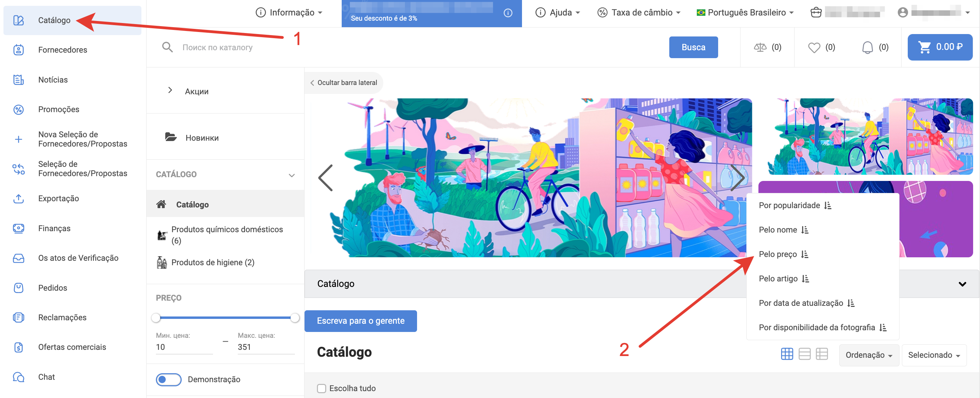Viewport: 980px width, 398px height.
Task: Check the Escolha tudo checkbox
Action: (321, 388)
